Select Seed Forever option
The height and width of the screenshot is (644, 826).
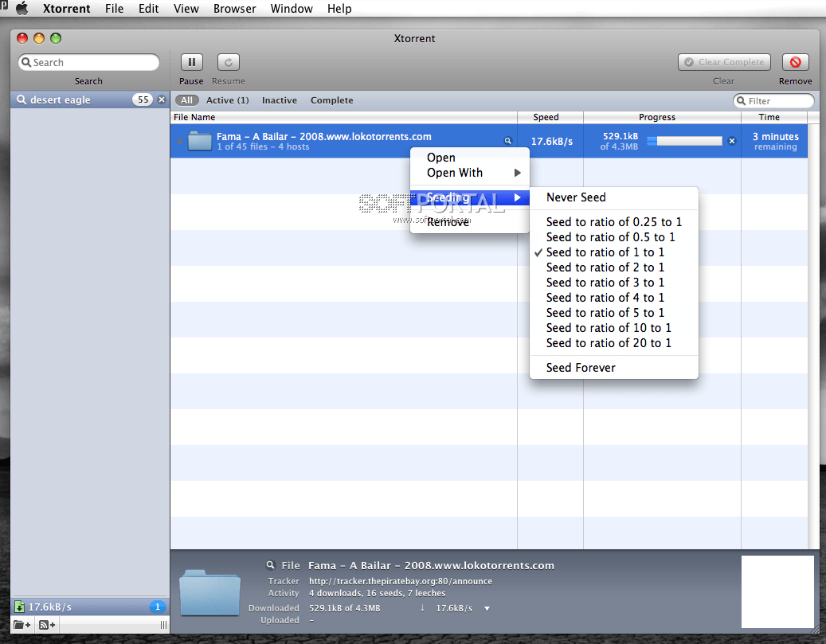point(613,368)
